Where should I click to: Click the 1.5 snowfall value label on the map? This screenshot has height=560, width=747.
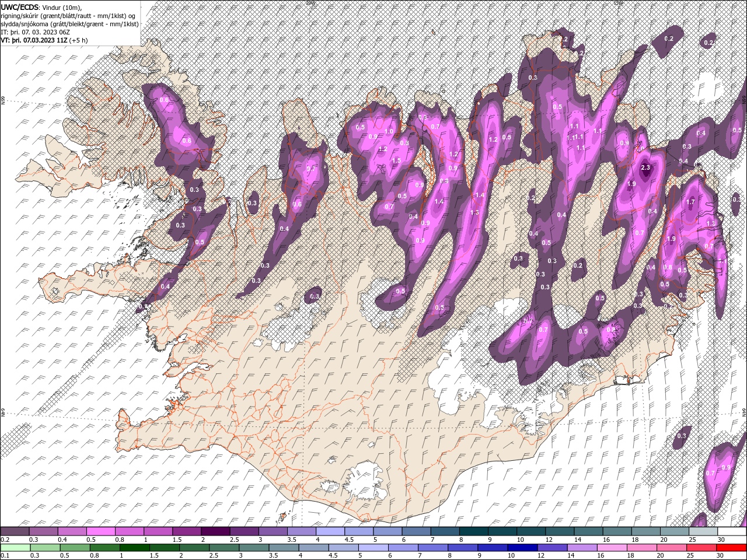click(397, 160)
